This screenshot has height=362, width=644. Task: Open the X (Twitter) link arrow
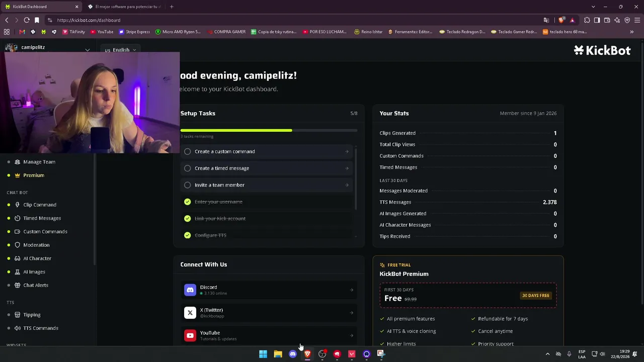352,313
